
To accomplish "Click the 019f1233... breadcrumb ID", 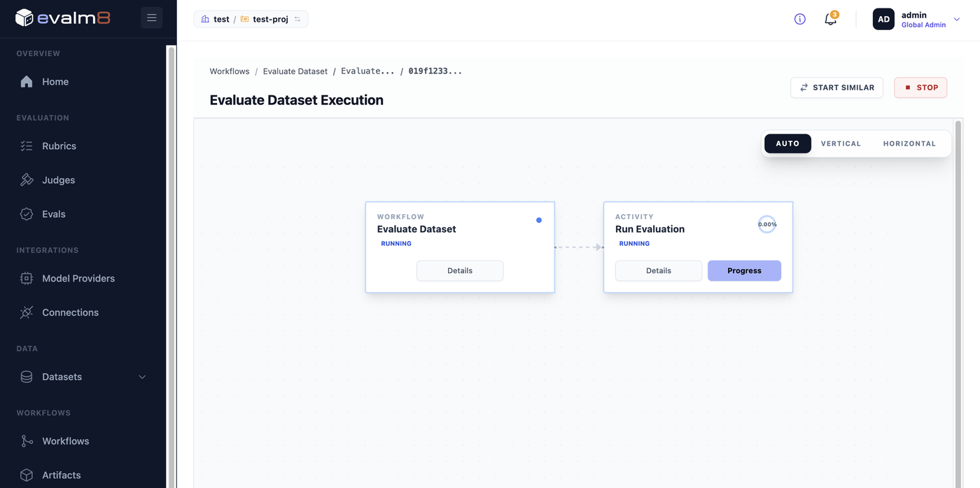I will pos(435,71).
